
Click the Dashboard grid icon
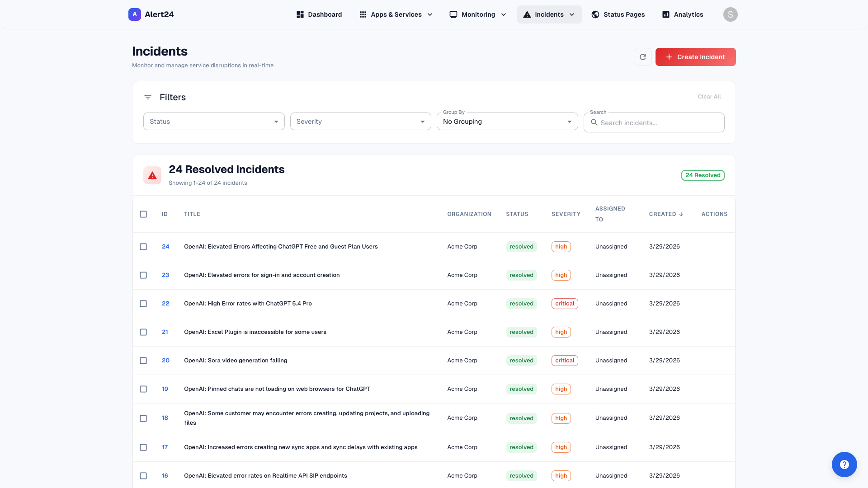[x=300, y=14]
